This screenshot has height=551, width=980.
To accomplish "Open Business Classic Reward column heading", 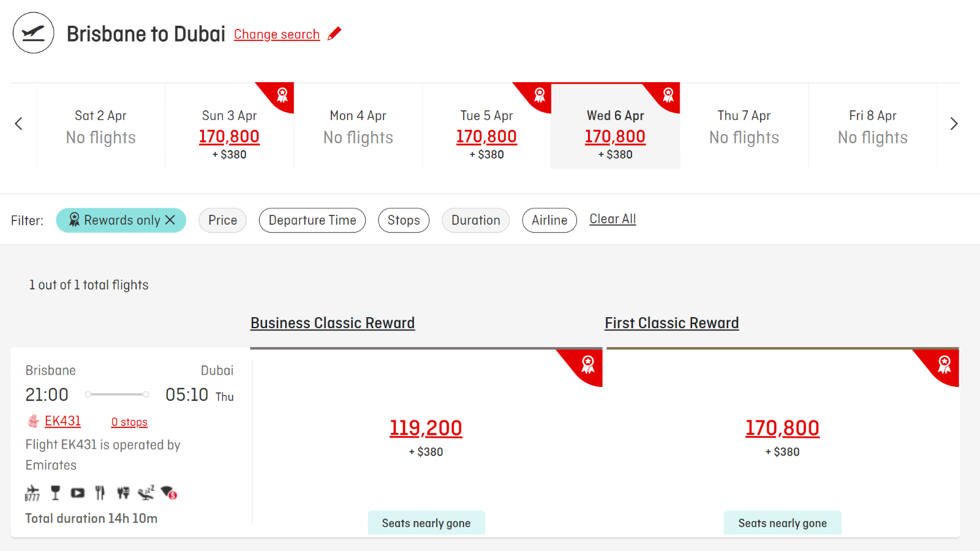I will [x=333, y=323].
